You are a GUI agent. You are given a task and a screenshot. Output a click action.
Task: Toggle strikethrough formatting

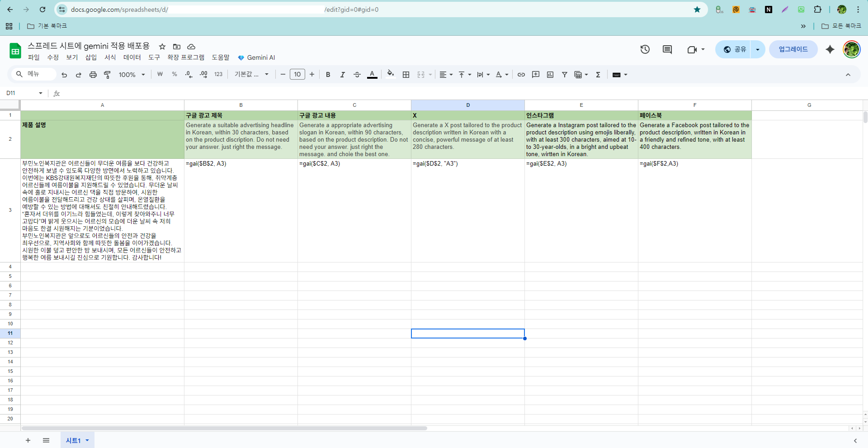[357, 75]
